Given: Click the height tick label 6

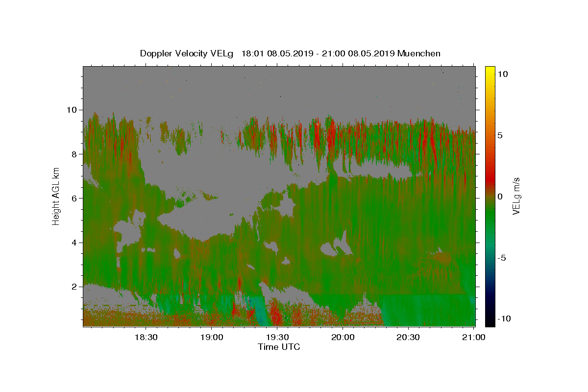Looking at the screenshot, I should (x=74, y=198).
